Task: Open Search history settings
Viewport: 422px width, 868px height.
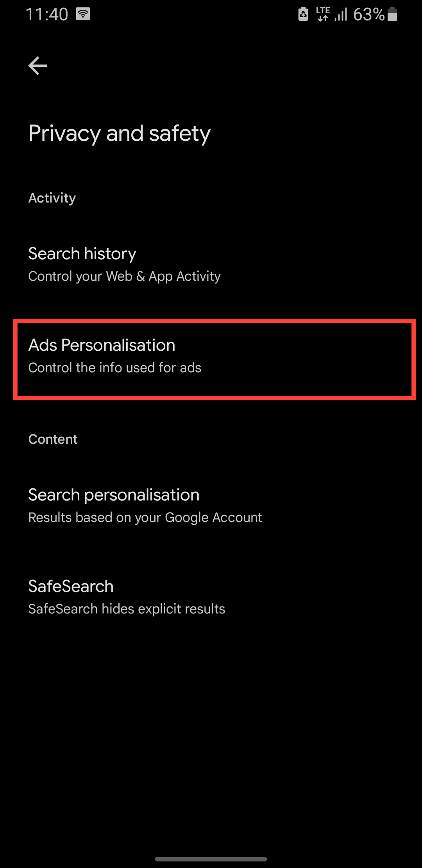Action: pyautogui.click(x=82, y=254)
